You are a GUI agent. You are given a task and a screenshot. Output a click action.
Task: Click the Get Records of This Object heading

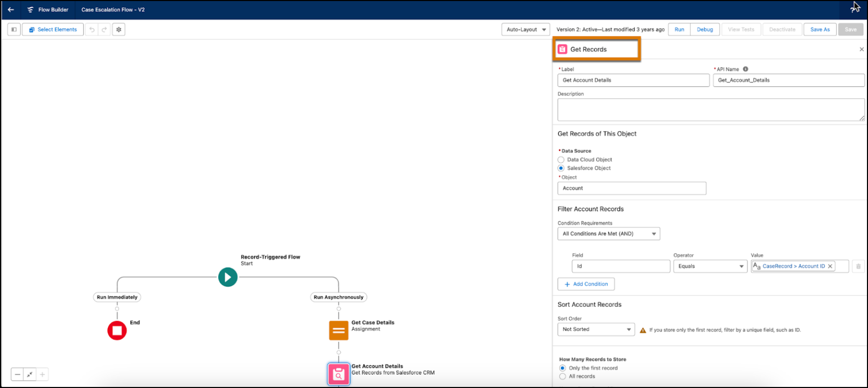(597, 134)
